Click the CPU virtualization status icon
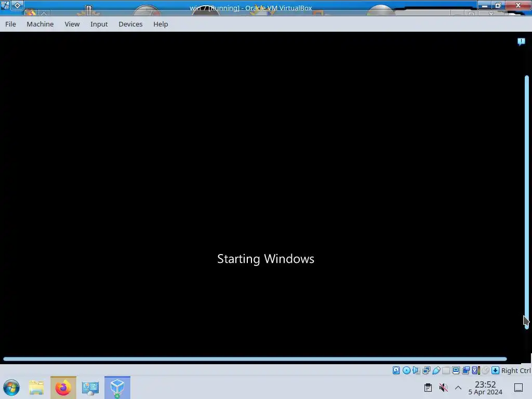This screenshot has width=532, height=399. (x=476, y=370)
